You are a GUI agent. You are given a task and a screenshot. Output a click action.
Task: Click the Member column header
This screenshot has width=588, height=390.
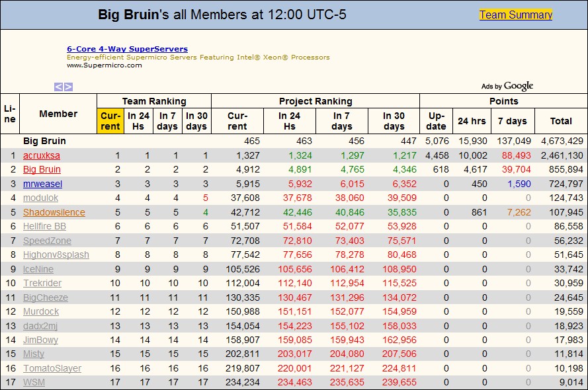coord(58,114)
